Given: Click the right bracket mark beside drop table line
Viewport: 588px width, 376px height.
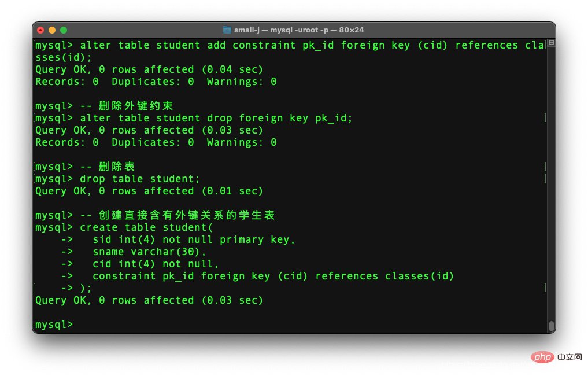Looking at the screenshot, I should [545, 179].
